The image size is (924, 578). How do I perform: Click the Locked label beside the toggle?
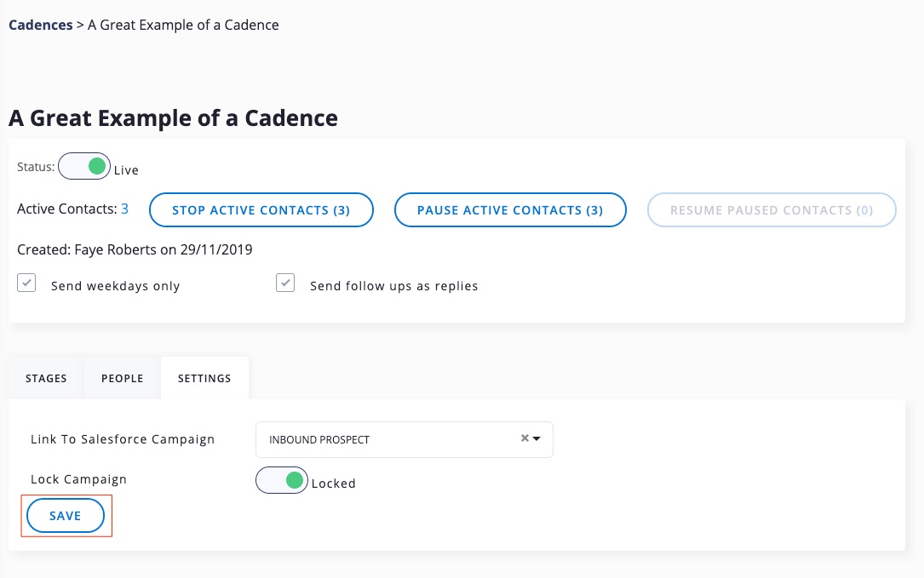click(x=333, y=484)
